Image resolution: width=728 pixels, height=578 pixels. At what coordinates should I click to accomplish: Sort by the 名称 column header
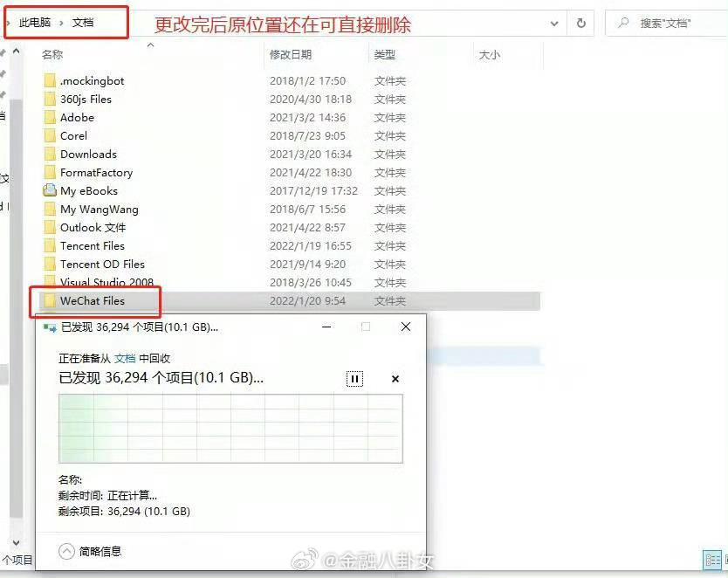tap(52, 55)
